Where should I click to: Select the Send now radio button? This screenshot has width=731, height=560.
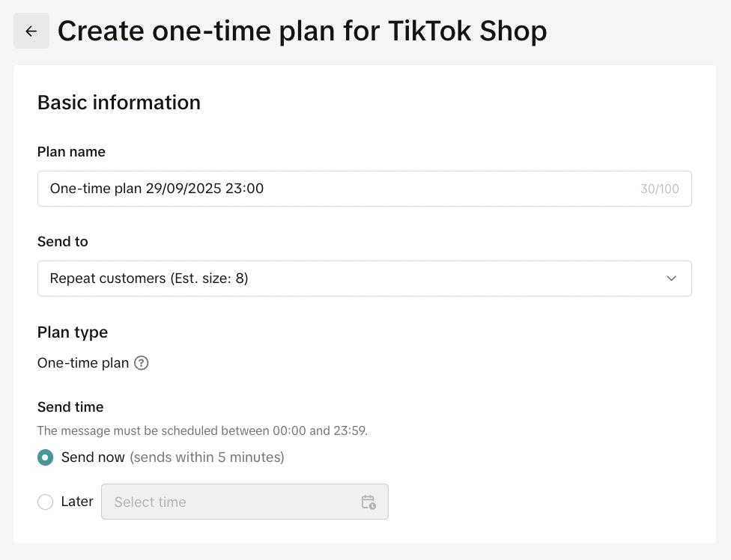tap(46, 457)
